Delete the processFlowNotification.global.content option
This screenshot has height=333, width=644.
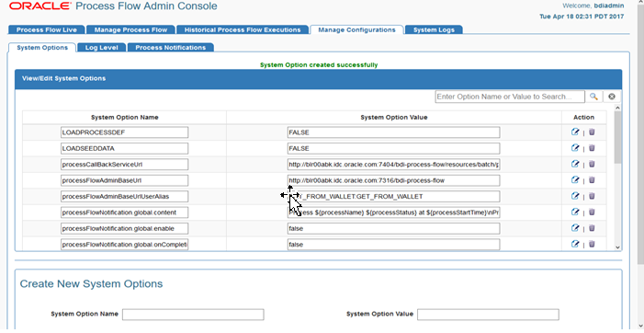tap(592, 212)
